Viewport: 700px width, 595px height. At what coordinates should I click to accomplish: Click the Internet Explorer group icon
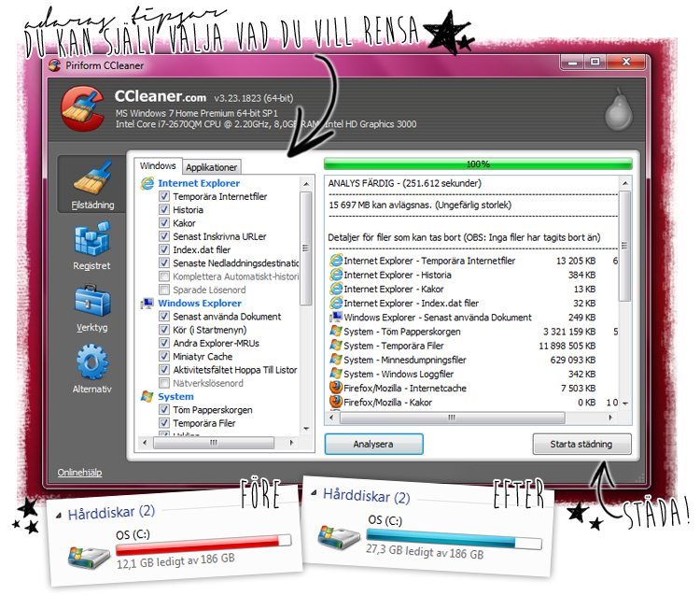147,183
